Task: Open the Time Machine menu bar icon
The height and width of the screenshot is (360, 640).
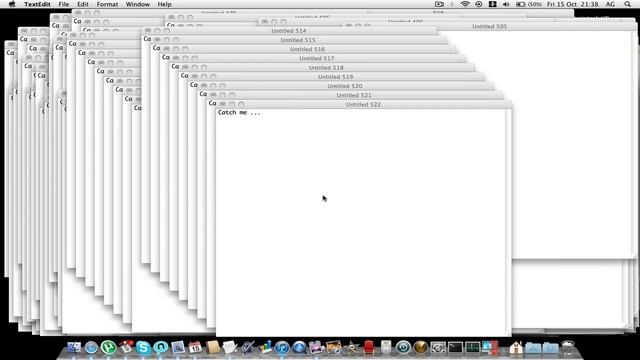Action: pyautogui.click(x=479, y=4)
